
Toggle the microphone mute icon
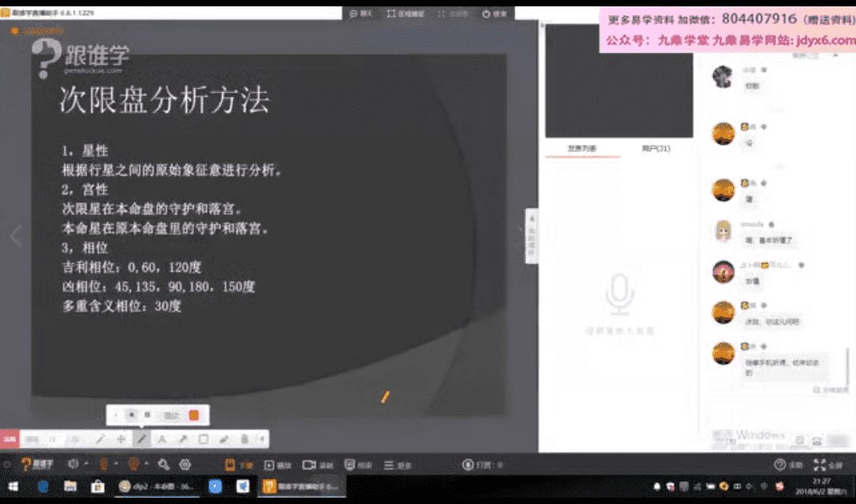(102, 465)
